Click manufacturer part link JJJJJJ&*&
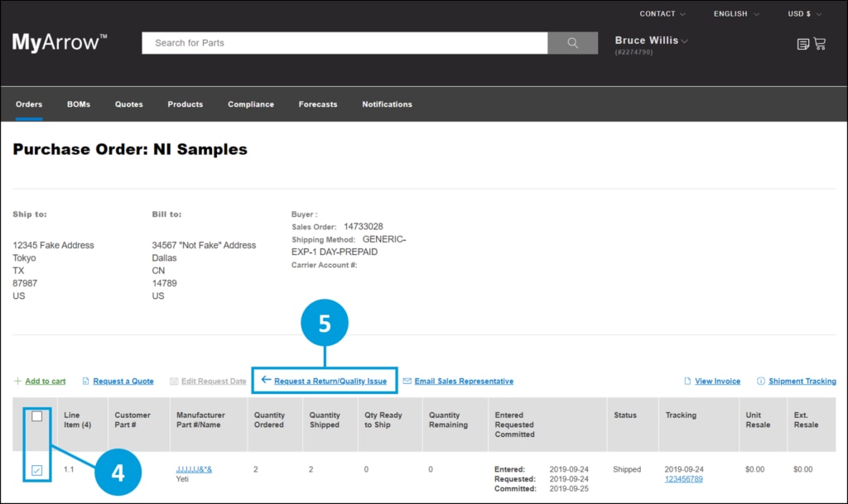848x504 pixels. pos(195,468)
